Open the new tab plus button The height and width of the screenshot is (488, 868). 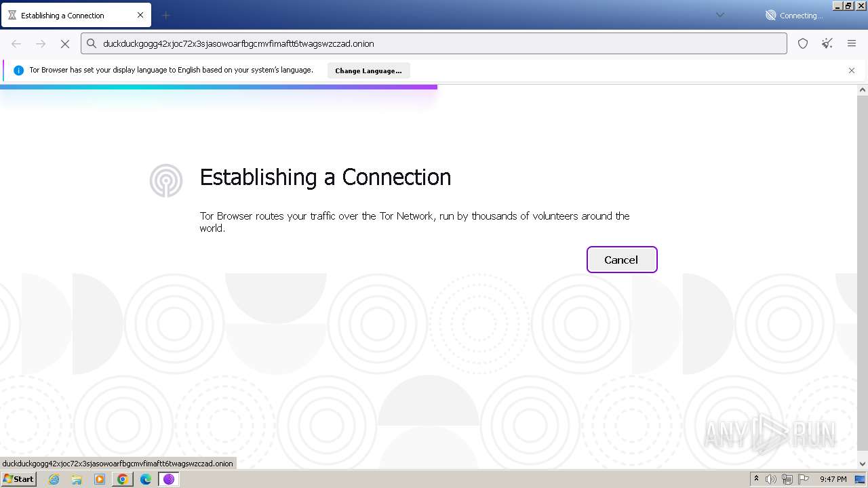click(x=165, y=15)
